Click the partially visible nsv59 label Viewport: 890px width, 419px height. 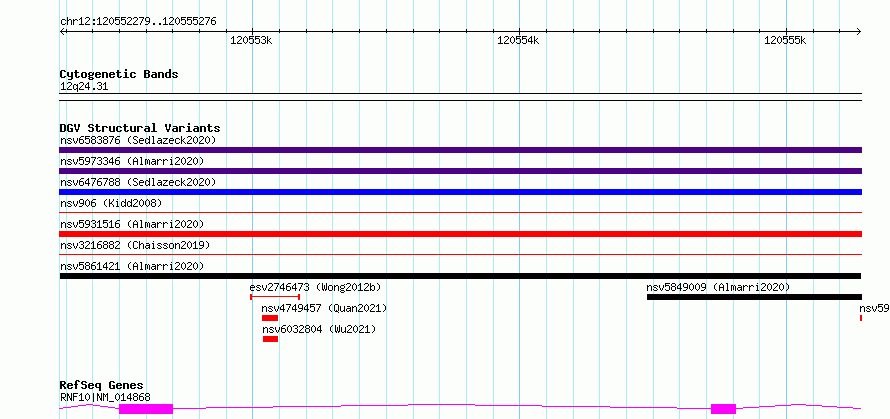[874, 308]
